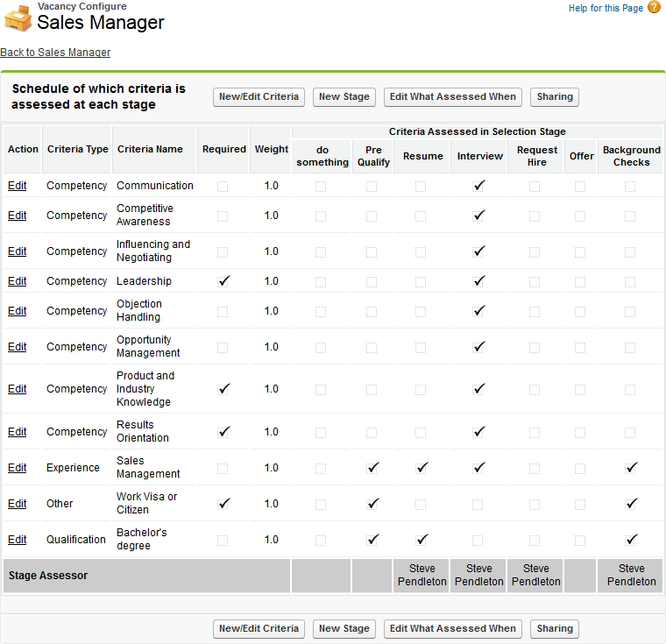This screenshot has width=666, height=644.
Task: Toggle Interview checkbox for Communication row
Action: [x=478, y=186]
